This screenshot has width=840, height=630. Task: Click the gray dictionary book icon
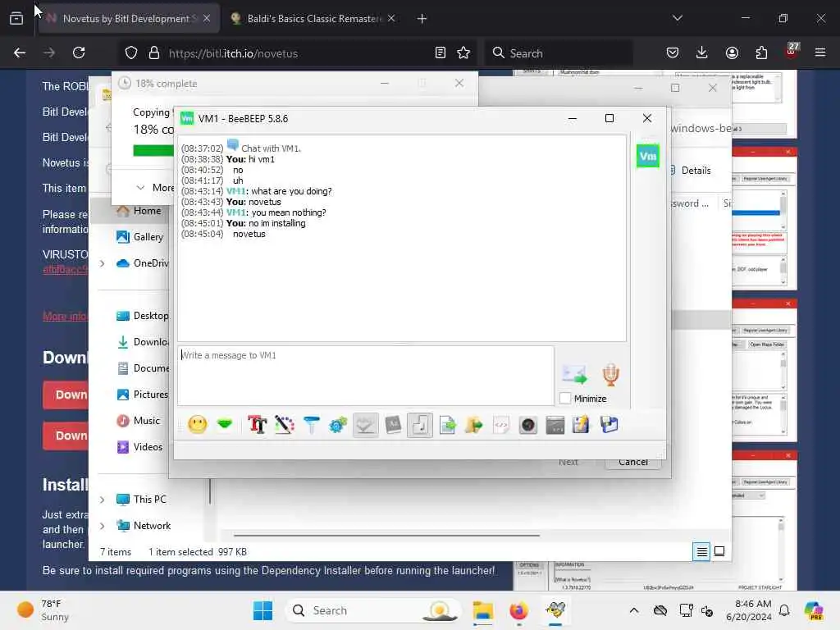coord(393,425)
